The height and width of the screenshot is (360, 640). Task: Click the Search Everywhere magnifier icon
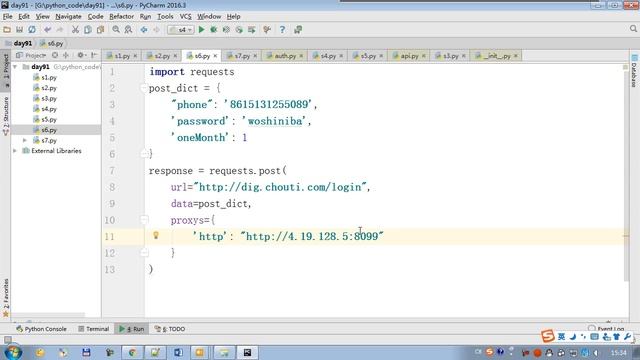tap(633, 29)
